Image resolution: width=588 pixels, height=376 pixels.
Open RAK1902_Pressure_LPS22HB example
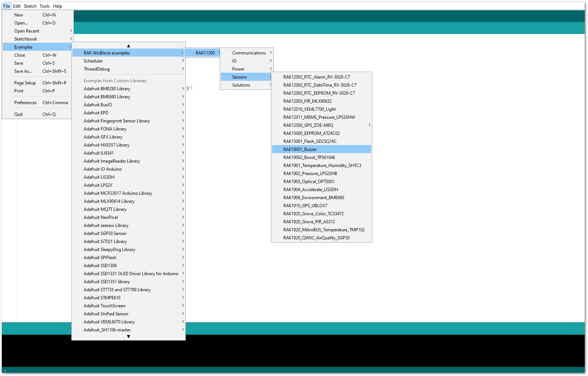(x=321, y=174)
